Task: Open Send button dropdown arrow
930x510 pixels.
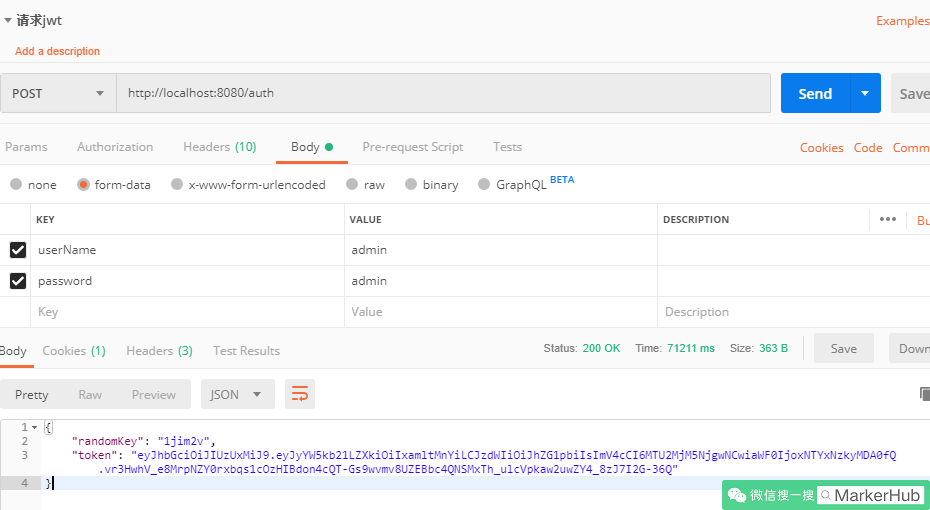Action: coord(865,93)
